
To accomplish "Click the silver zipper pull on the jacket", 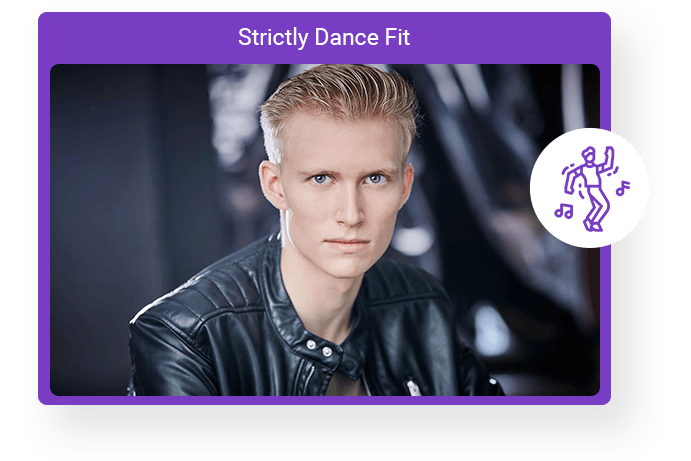I will [x=413, y=387].
